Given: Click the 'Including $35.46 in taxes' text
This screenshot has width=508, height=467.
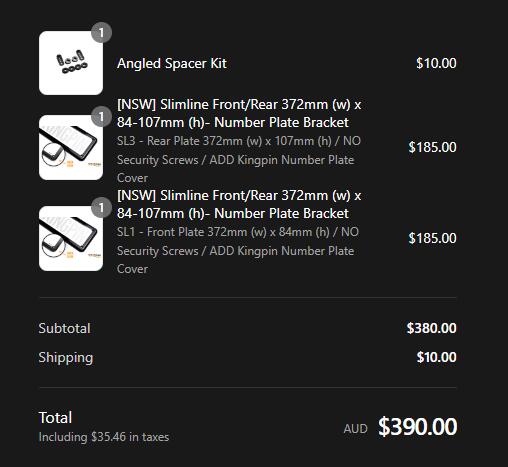Looking at the screenshot, I should pos(104,437).
